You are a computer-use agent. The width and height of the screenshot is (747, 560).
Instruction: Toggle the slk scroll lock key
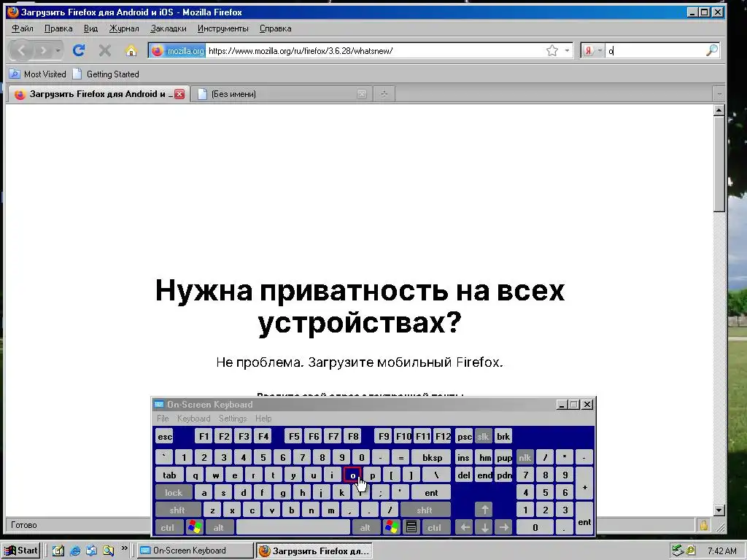pos(483,437)
